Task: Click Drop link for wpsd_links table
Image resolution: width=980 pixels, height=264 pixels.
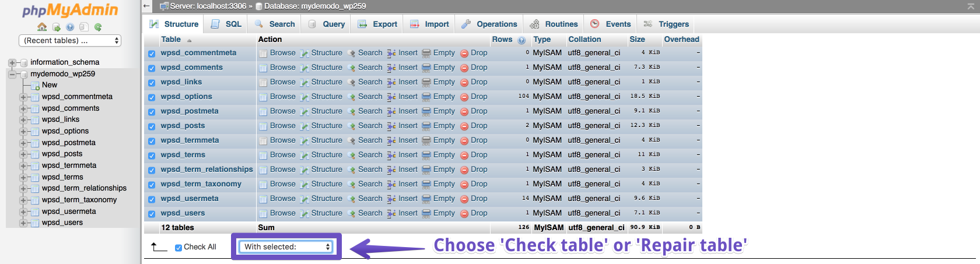Action: click(478, 82)
